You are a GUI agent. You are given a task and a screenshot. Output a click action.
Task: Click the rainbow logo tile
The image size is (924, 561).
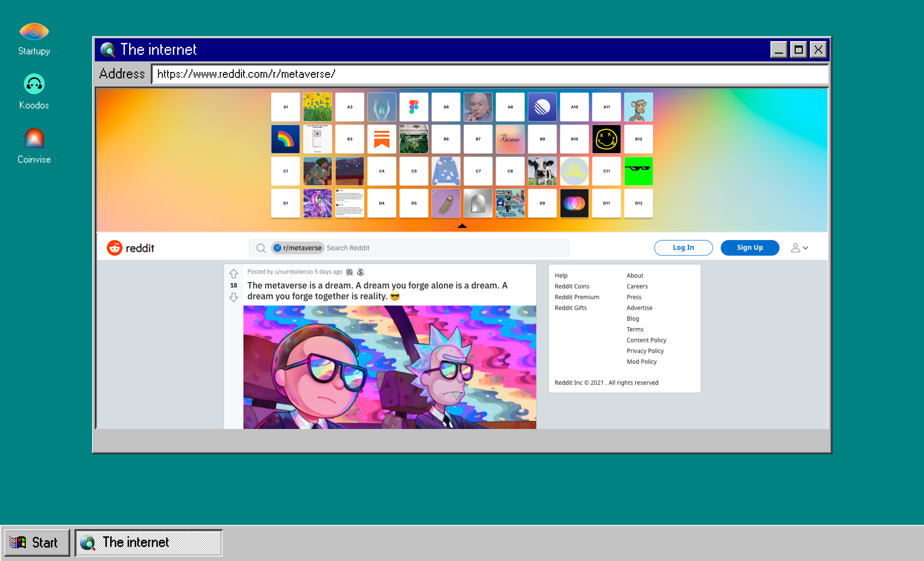[285, 139]
